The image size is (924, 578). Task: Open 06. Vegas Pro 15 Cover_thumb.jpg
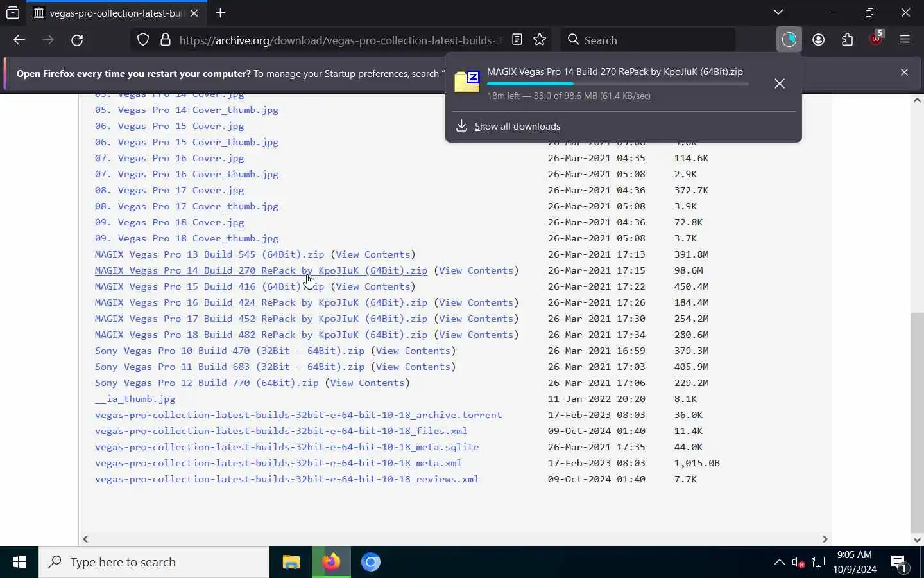pos(187,142)
